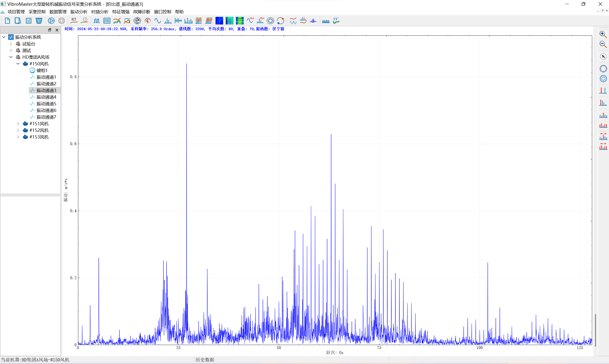The image size is (609, 364).
Task: Collapse the HD集团A风场 node
Action: click(11, 57)
